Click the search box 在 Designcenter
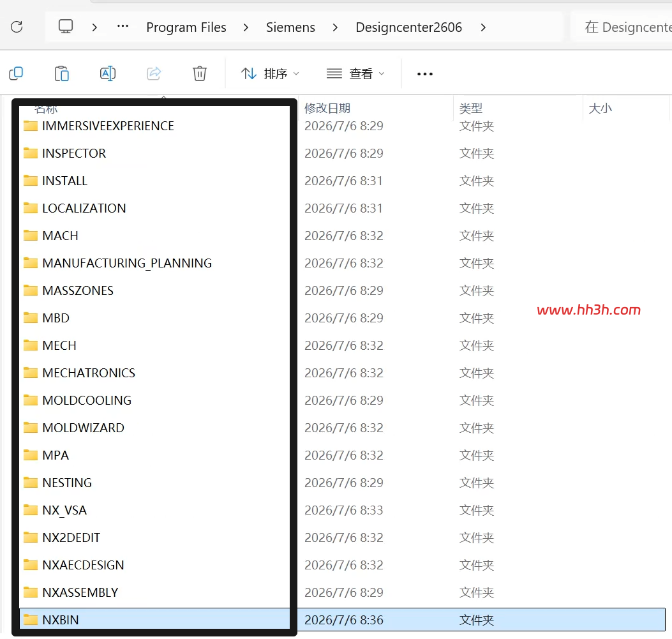Screen dimensions: 672x639 [x=622, y=27]
